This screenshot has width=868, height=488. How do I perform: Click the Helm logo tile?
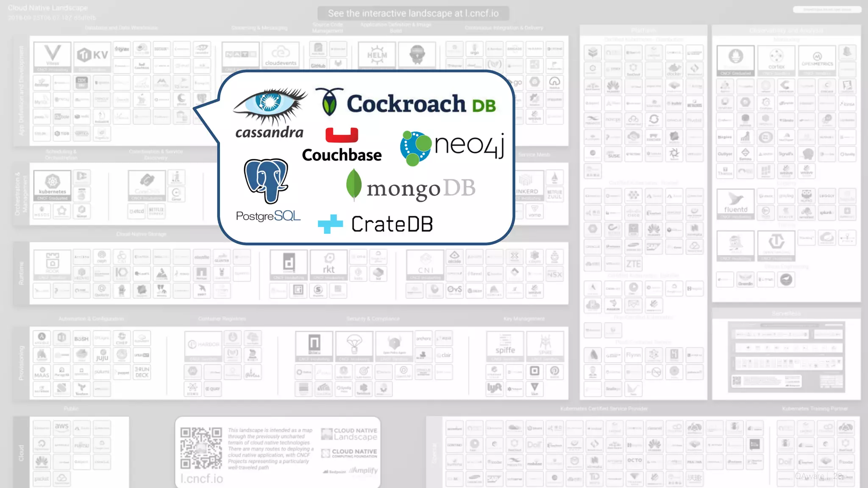pyautogui.click(x=377, y=55)
